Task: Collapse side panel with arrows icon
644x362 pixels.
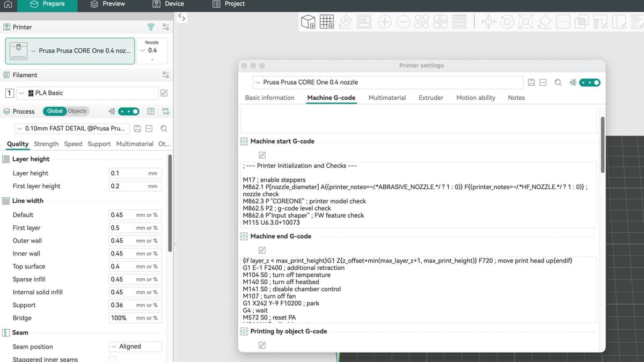Action: click(x=182, y=18)
